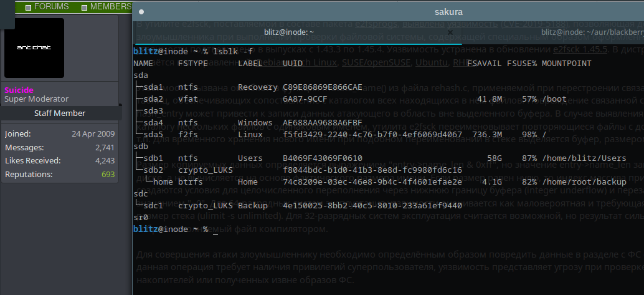The image size is (644, 295).
Task: Click the Recovery label in the sda1 row
Action: [x=257, y=87]
